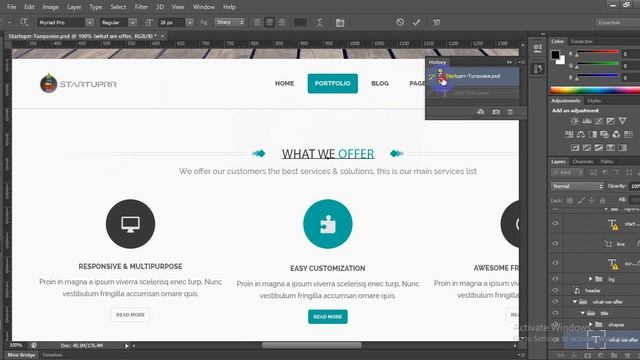Screen dimensions: 640x360
Task: Create new document from current history state
Action: click(480, 112)
